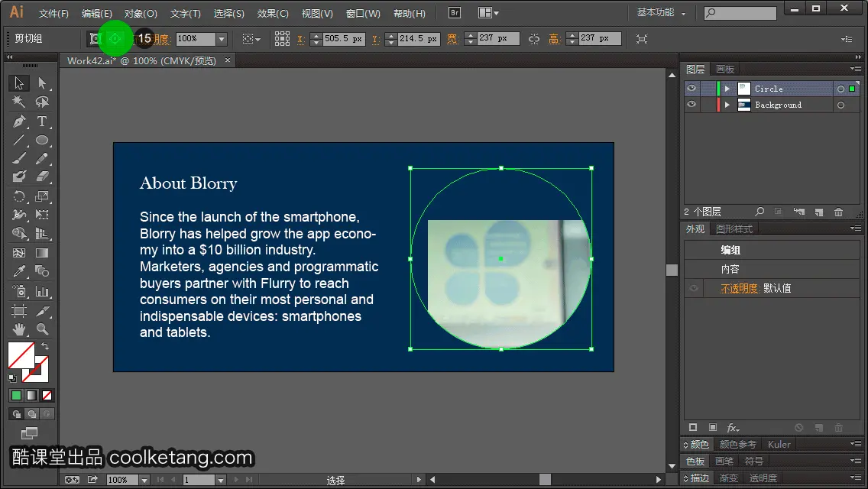
Task: Select the Direct Selection tool
Action: tap(42, 83)
